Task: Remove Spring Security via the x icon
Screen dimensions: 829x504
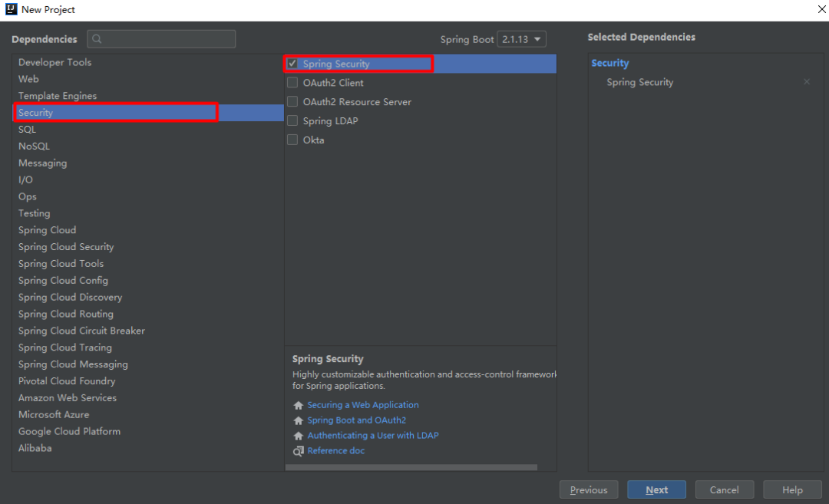Action: pos(806,82)
